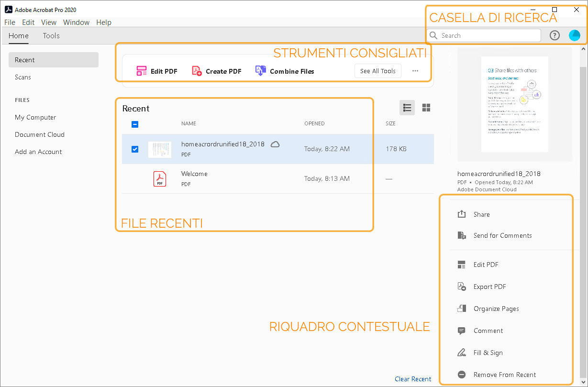Click the Combine Files icon
Image resolution: width=588 pixels, height=387 pixels.
(x=261, y=71)
